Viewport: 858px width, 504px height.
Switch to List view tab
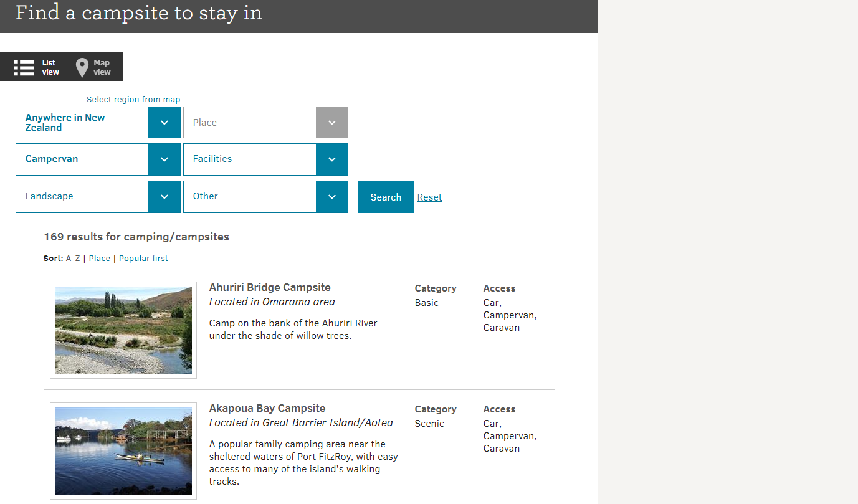(36, 67)
